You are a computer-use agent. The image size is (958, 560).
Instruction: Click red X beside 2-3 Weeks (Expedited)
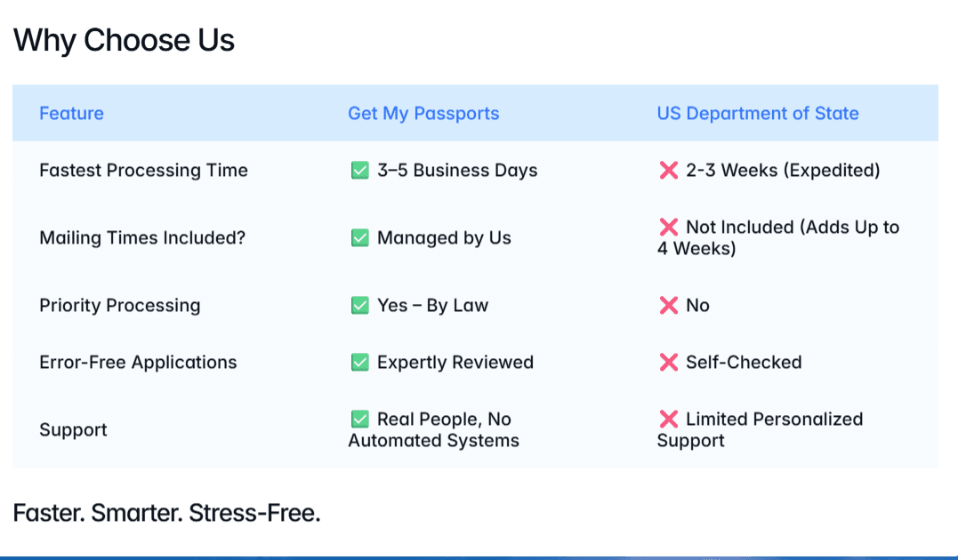[669, 171]
